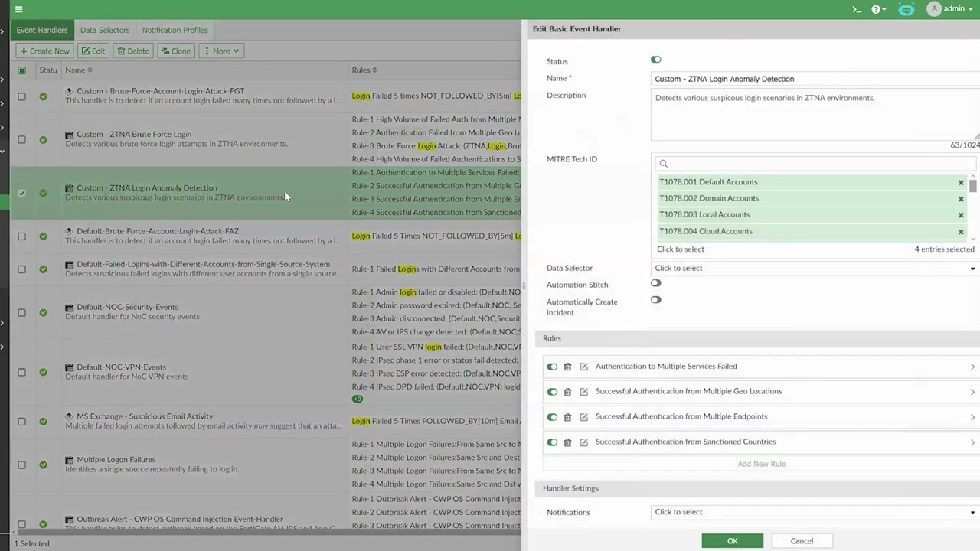Enable the Automation Stitch switch
The width and height of the screenshot is (980, 551).
[656, 283]
